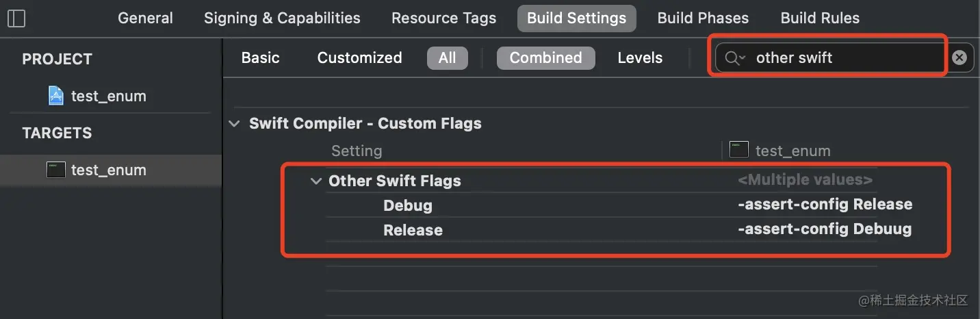Open the Resource Tags tab

point(443,18)
